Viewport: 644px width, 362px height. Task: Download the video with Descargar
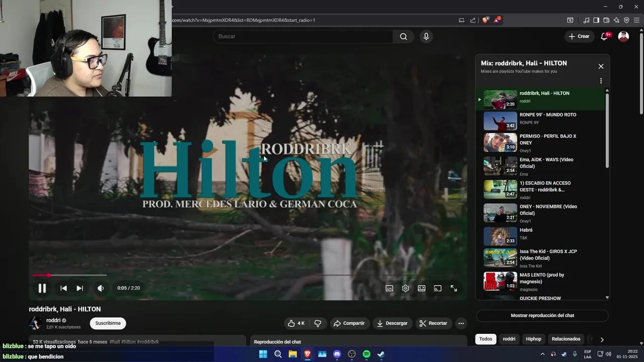392,323
